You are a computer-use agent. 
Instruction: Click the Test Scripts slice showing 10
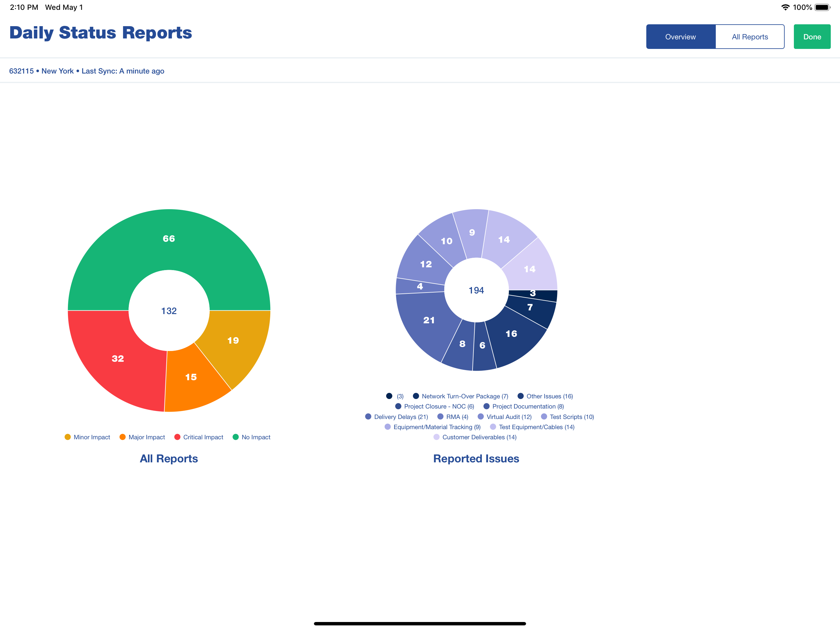point(446,241)
